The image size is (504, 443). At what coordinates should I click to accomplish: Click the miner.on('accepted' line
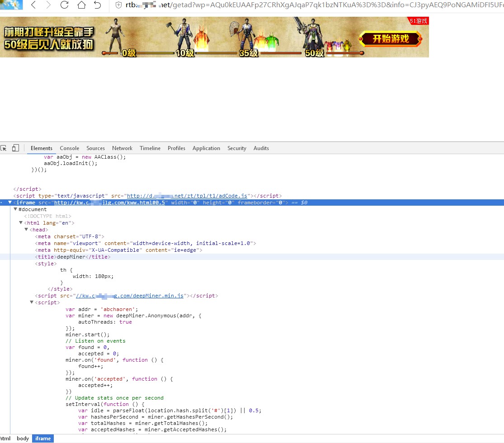coord(119,379)
